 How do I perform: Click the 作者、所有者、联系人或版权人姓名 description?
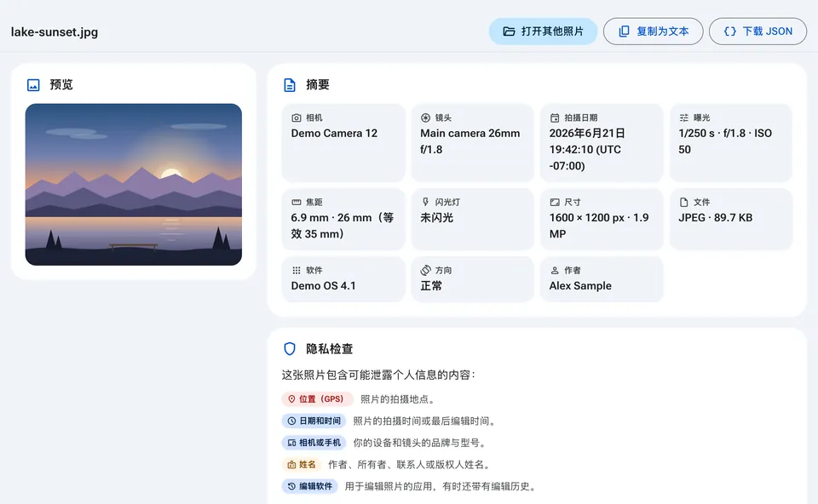pyautogui.click(x=409, y=465)
